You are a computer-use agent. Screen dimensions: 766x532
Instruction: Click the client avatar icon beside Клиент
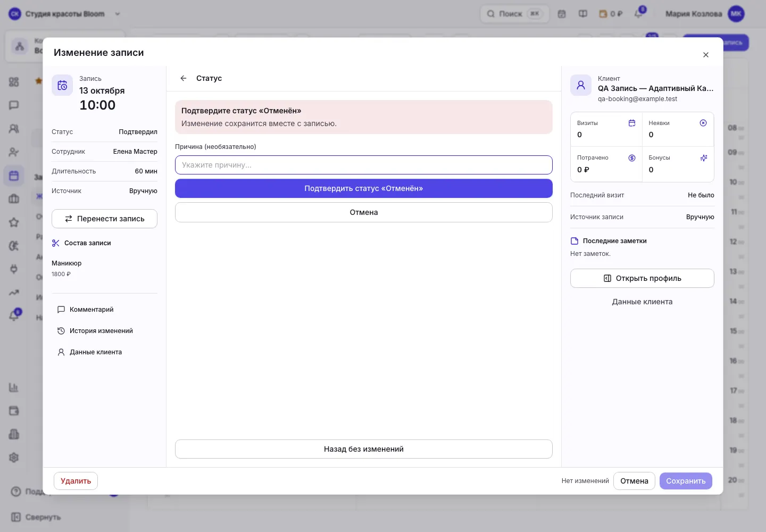pyautogui.click(x=581, y=85)
